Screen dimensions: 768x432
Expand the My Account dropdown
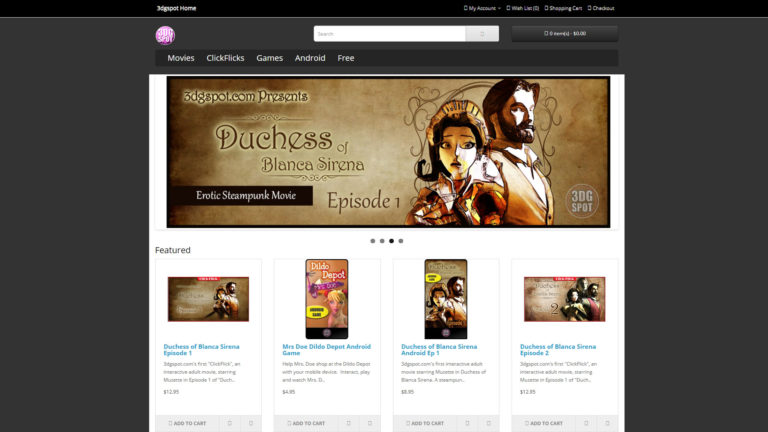coord(482,8)
